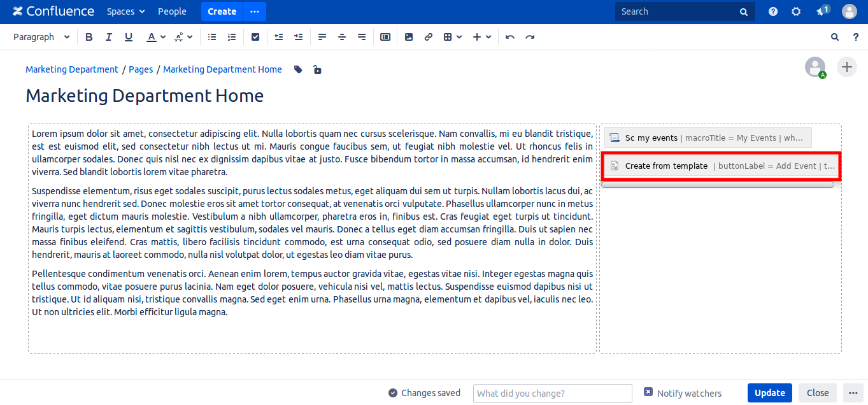Click the 'What did you change?' field

(x=552, y=394)
